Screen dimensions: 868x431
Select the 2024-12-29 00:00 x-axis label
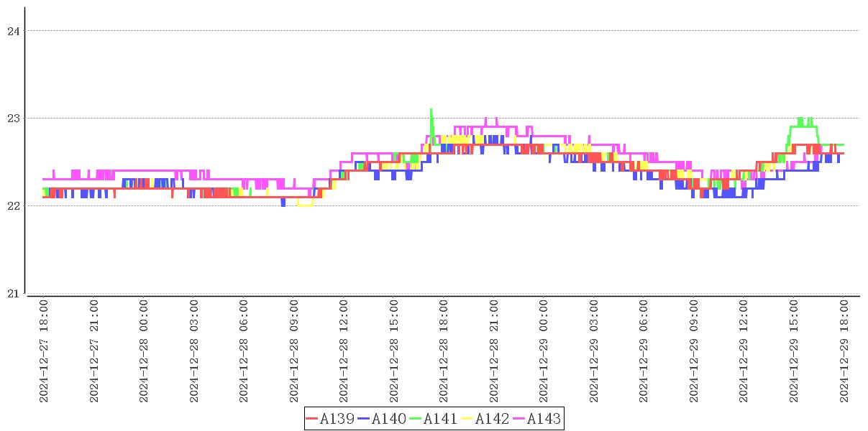(544, 352)
